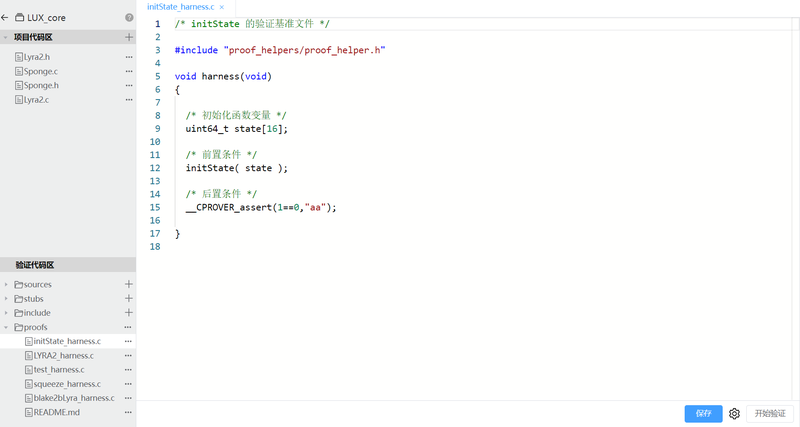Click the 验证代码区 section header
The height and width of the screenshot is (427, 800).
[68, 265]
